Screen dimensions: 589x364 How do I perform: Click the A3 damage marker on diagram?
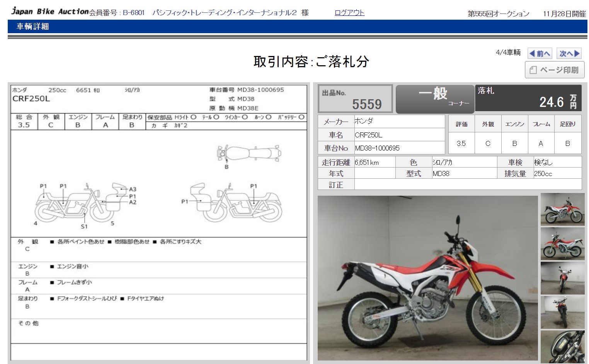tap(133, 189)
